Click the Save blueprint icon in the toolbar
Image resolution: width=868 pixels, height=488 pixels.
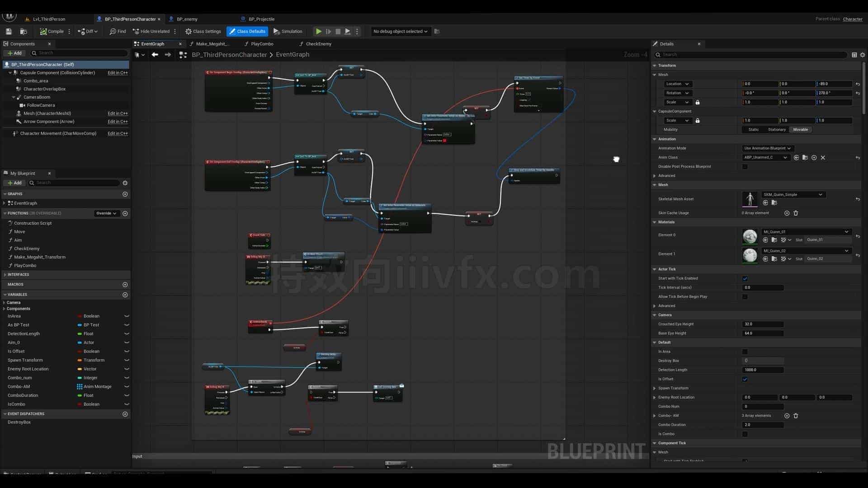[x=9, y=31]
